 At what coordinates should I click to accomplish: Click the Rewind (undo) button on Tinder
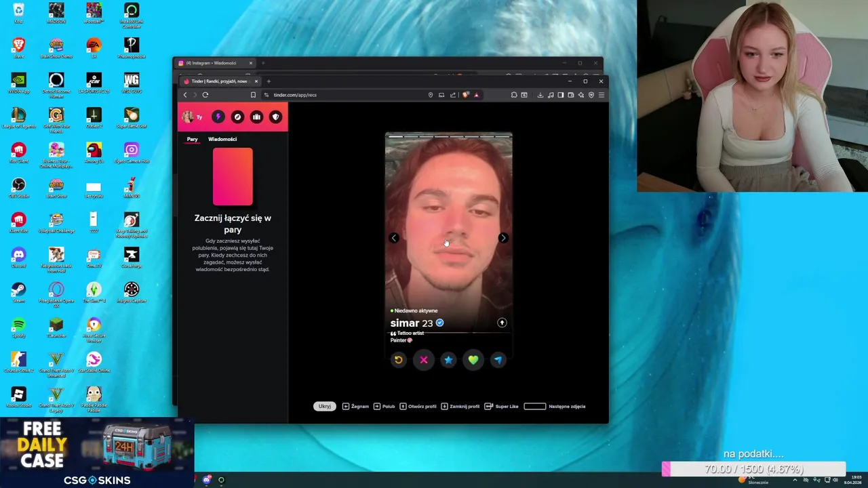[399, 360]
